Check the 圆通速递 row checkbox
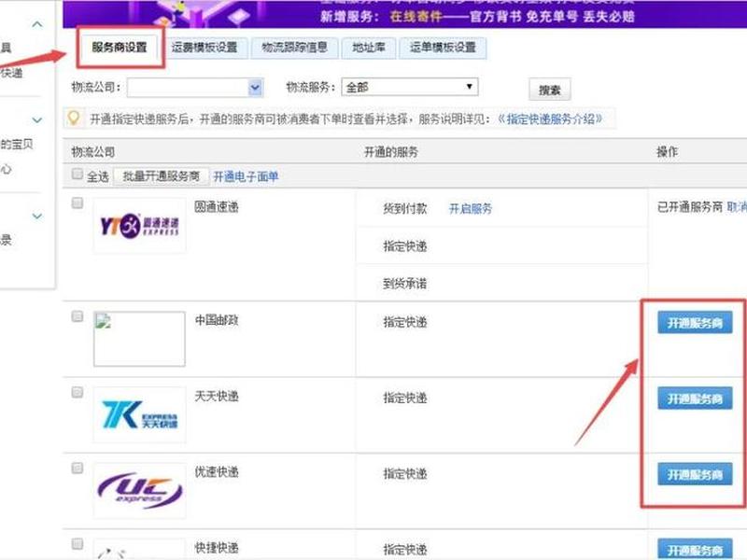Viewport: 747px width, 560px height. pos(78,203)
